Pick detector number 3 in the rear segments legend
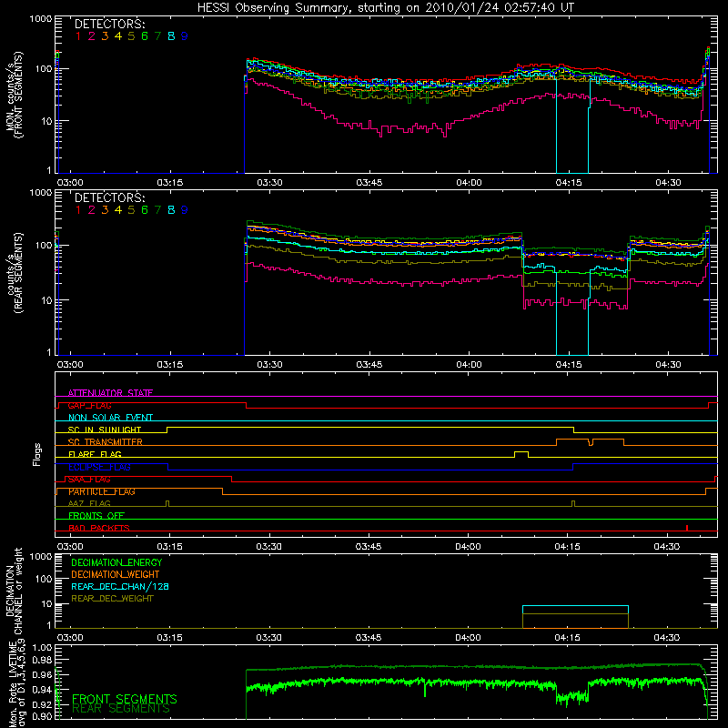728x728 pixels. (105, 210)
